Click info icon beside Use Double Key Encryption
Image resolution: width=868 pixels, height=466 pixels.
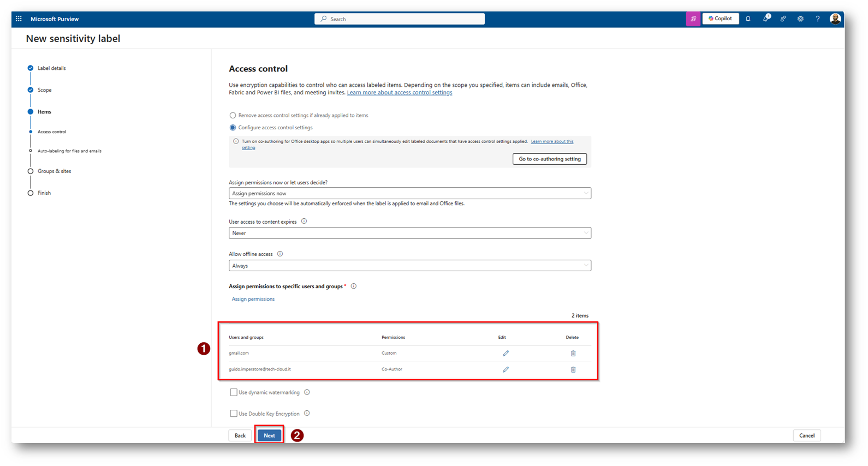[x=307, y=413]
